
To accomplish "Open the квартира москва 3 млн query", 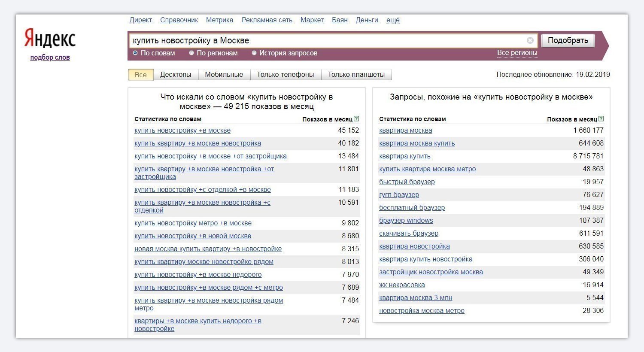I will tap(416, 298).
